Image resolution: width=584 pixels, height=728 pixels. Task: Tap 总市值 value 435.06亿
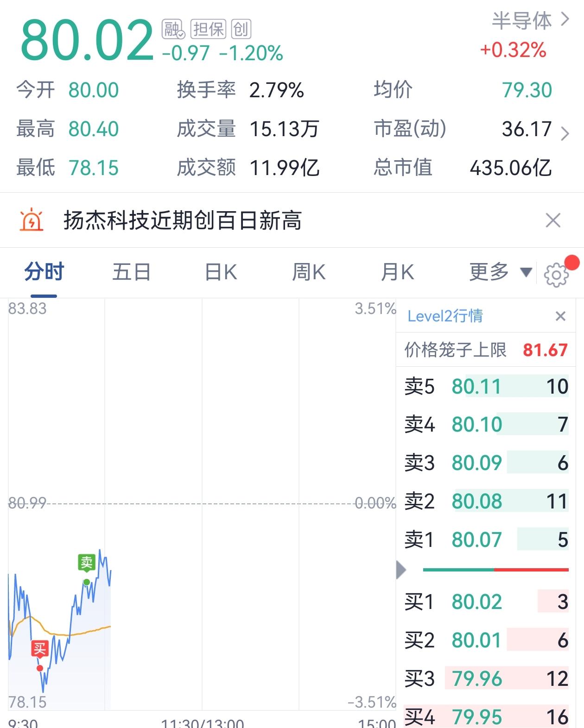tap(511, 168)
